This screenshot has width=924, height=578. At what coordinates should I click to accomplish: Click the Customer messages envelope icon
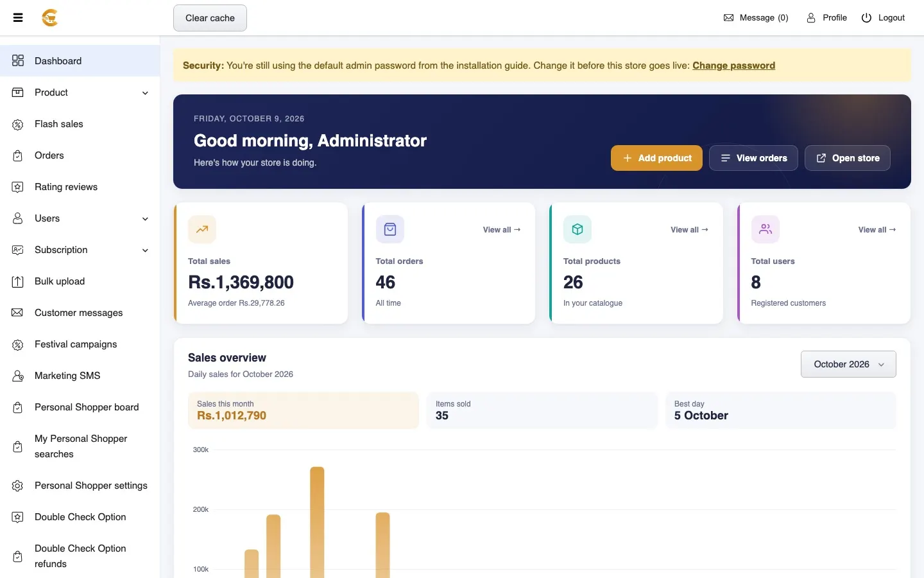[18, 313]
